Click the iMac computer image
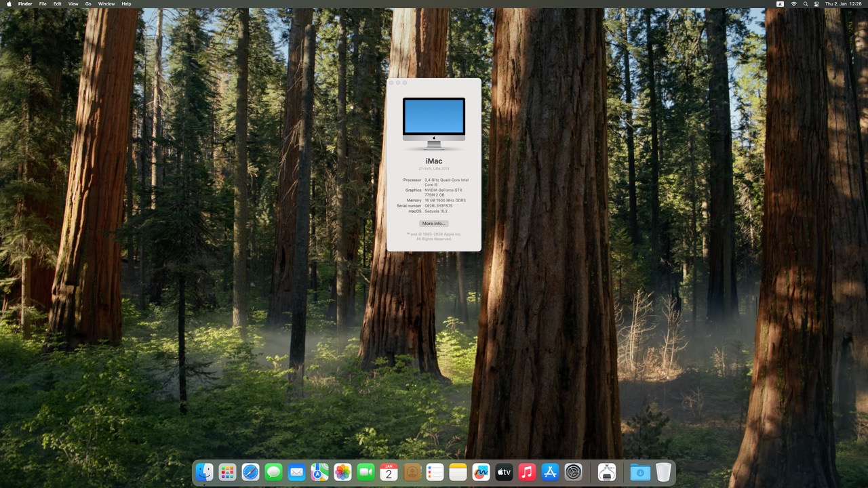Viewport: 868px width, 488px height. (x=434, y=123)
